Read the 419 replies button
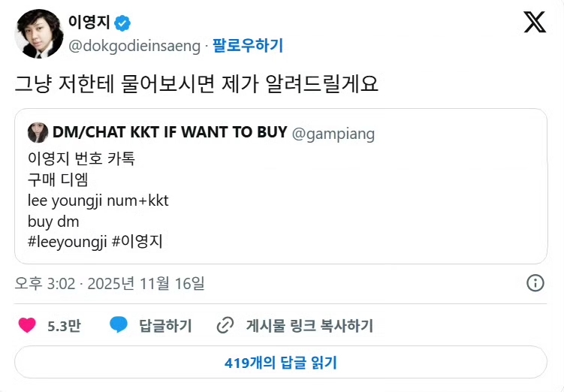Screen dimensions: 564x392 pyautogui.click(x=281, y=363)
